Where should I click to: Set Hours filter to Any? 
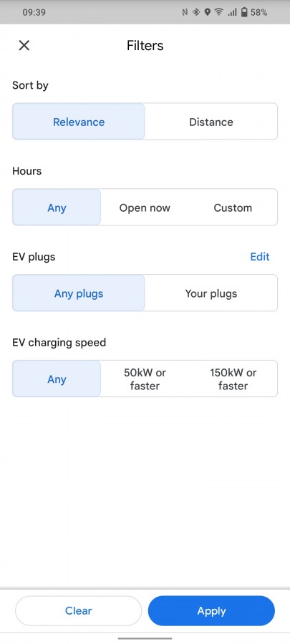coord(57,208)
